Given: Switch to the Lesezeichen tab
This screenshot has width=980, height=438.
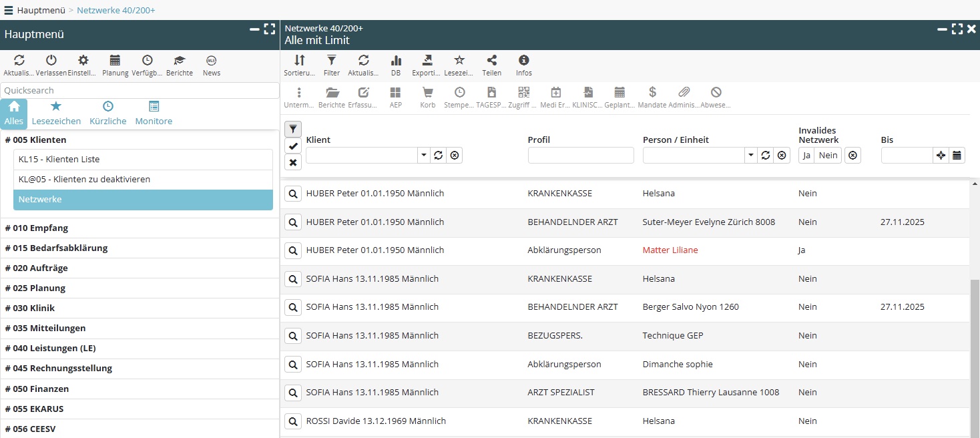Looking at the screenshot, I should tap(56, 114).
